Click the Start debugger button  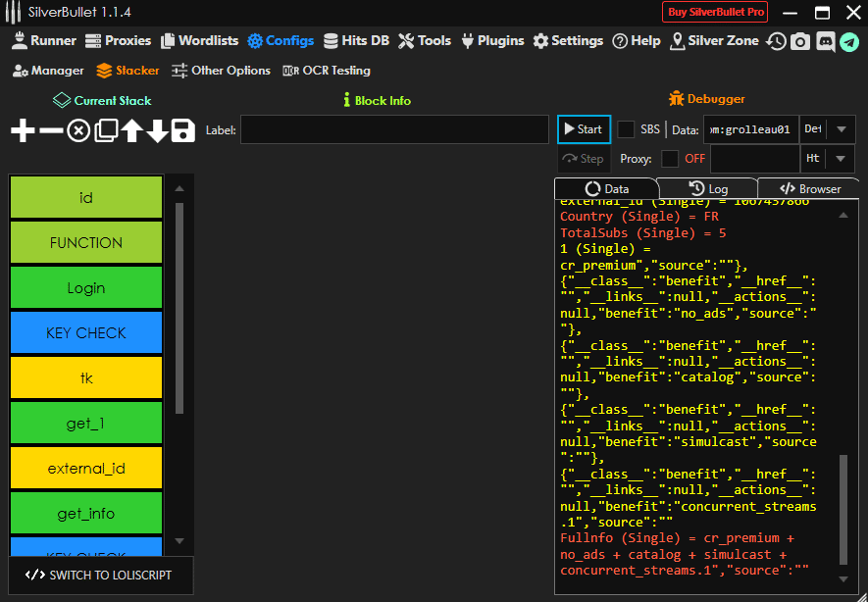[x=584, y=129]
